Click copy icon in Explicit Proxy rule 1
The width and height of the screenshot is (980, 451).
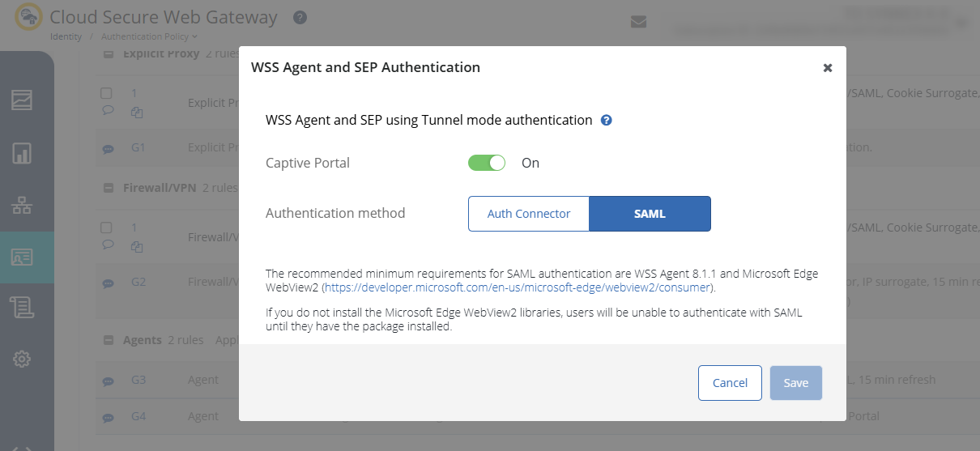(x=137, y=113)
